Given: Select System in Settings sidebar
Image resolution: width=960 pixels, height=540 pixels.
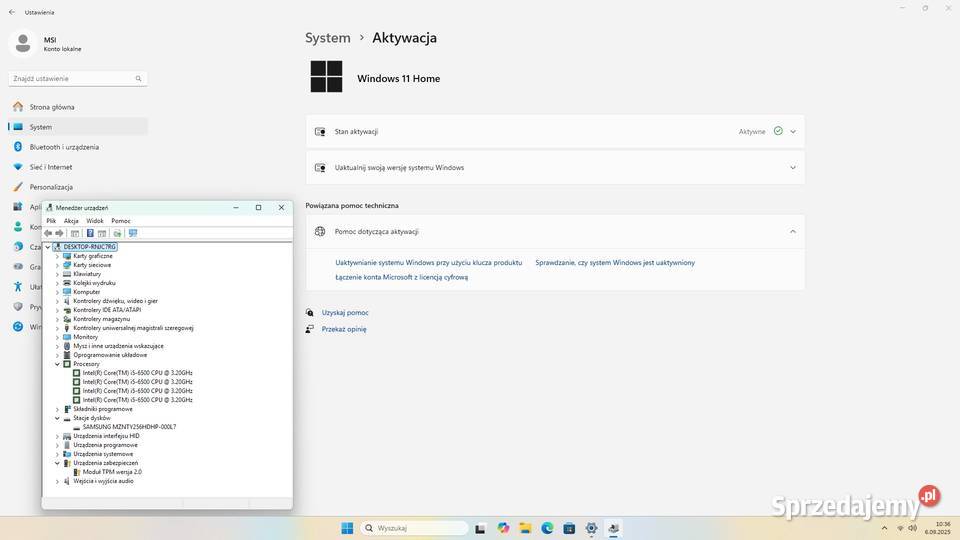Looking at the screenshot, I should click(x=78, y=127).
